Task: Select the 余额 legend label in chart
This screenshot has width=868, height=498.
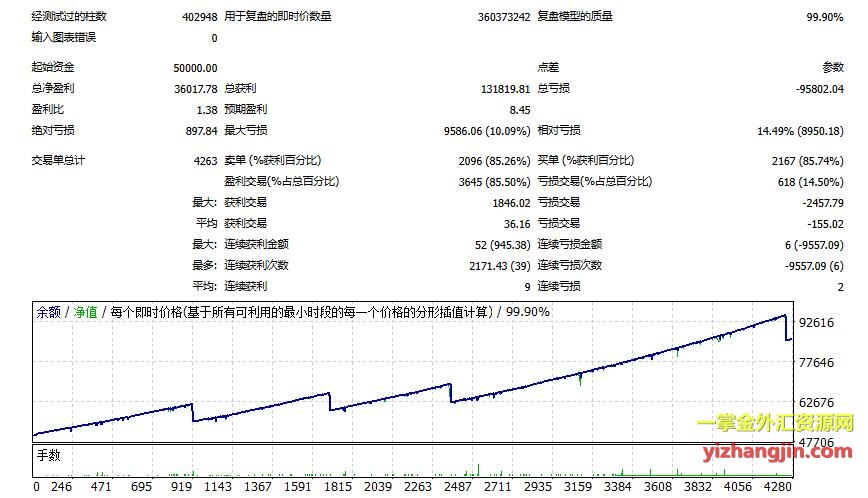Action: tap(47, 312)
